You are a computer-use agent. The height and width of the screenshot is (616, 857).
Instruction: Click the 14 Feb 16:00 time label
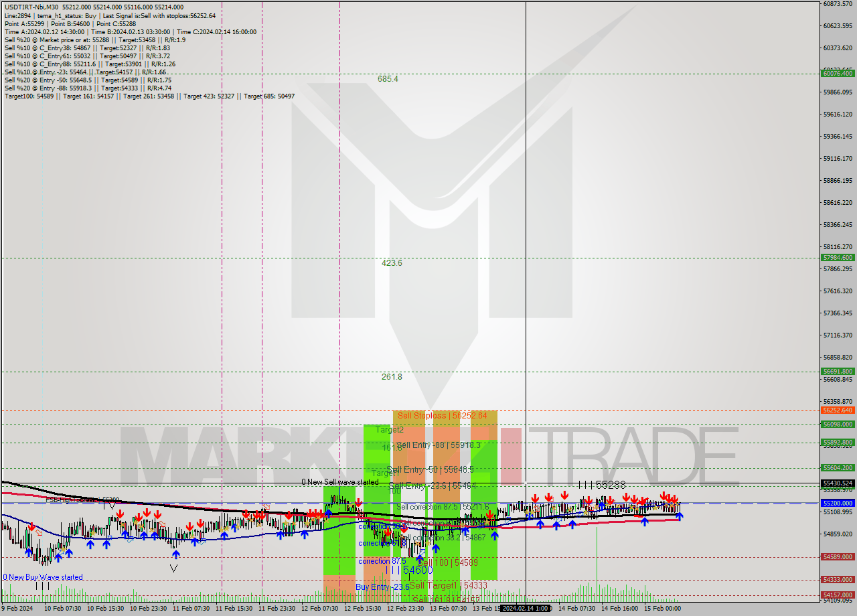click(x=619, y=609)
